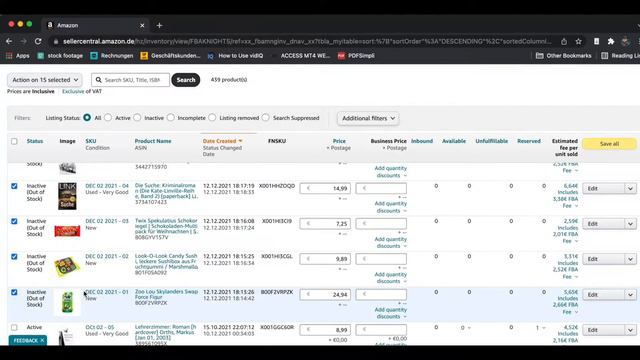The height and width of the screenshot is (360, 640).
Task: Uncheck the DEC 02 2021 - 03 row checkbox
Action: [x=14, y=221]
